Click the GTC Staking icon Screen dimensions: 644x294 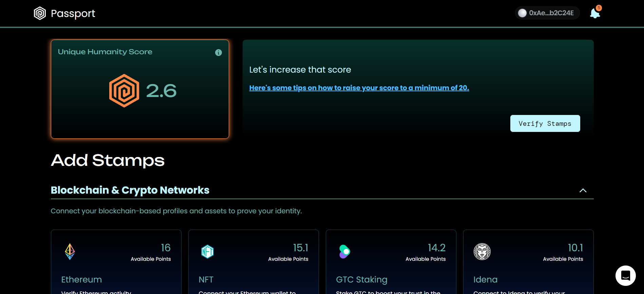[344, 252]
